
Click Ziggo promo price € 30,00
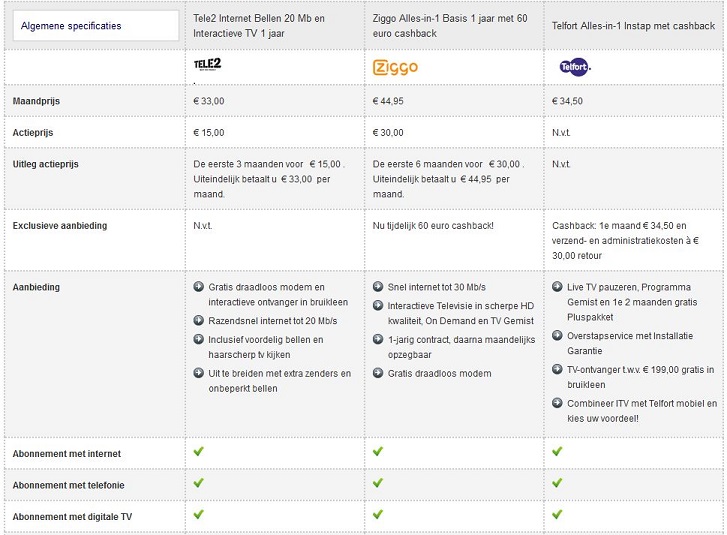tap(388, 133)
